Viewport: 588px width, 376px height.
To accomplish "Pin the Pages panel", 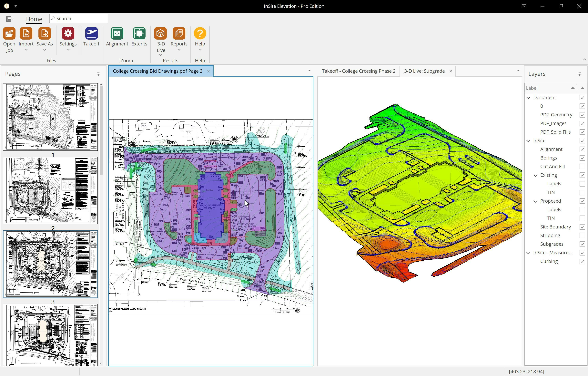I will [x=98, y=73].
